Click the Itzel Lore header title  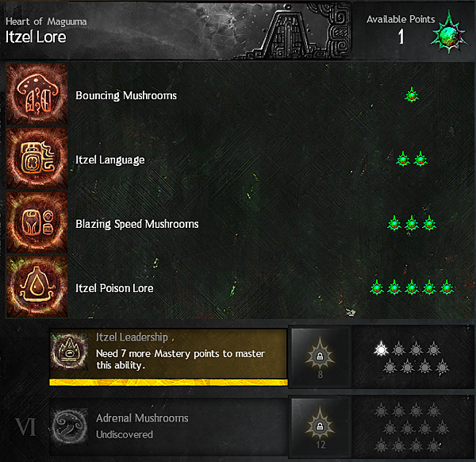[36, 37]
